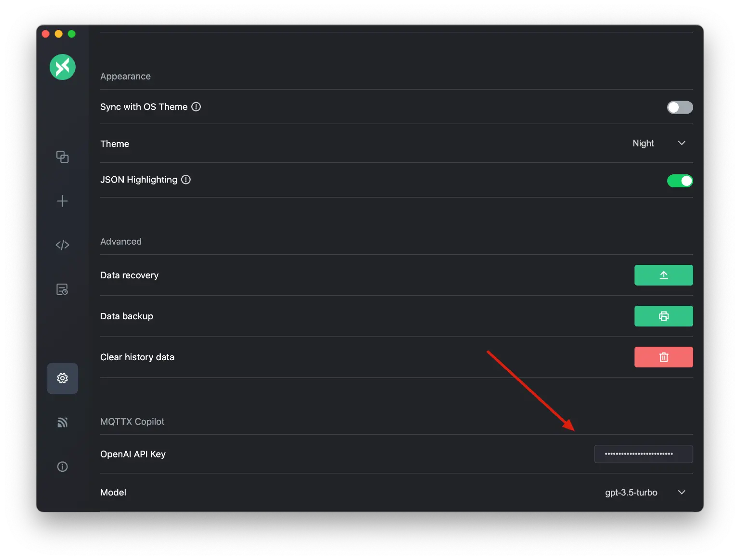The height and width of the screenshot is (560, 740).
Task: Click the Data recovery upload button
Action: tap(663, 275)
